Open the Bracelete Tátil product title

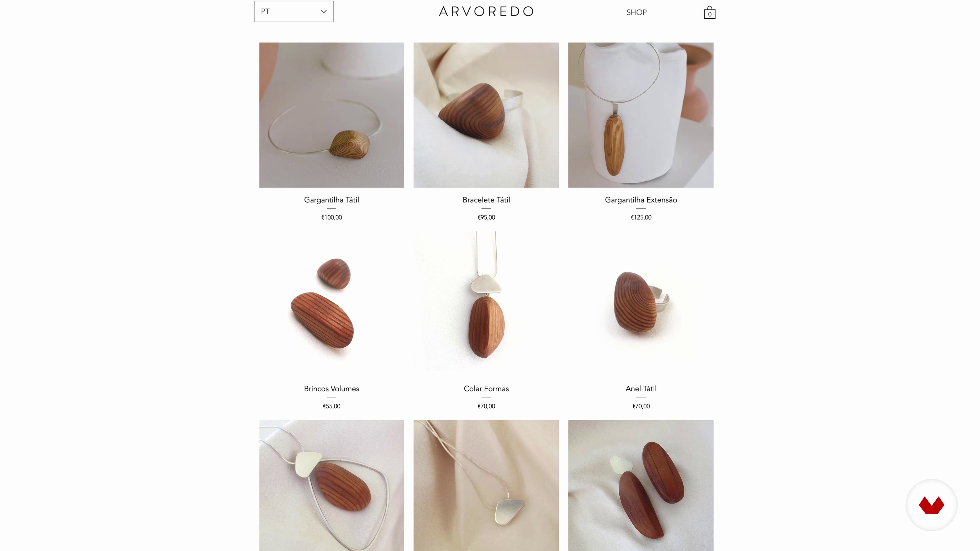click(486, 200)
